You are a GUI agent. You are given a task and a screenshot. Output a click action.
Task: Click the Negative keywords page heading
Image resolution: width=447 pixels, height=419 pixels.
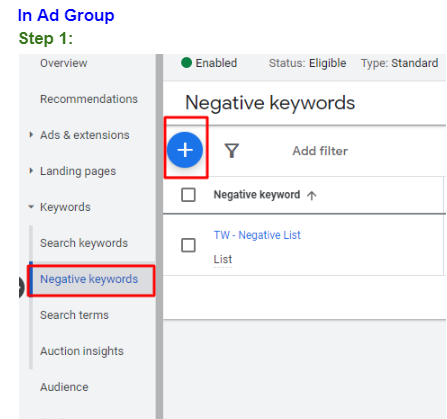pyautogui.click(x=270, y=103)
